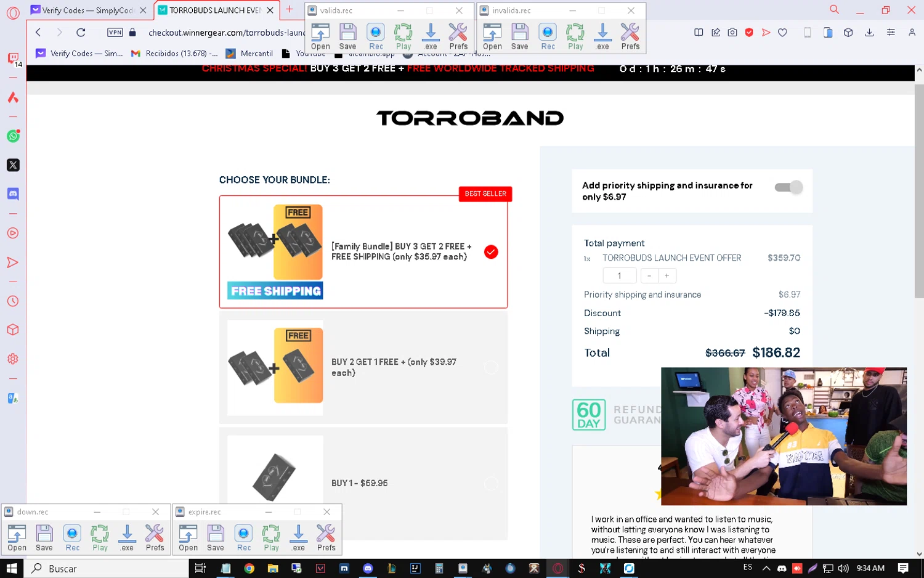Click the Buscar taskbar search box
Viewport: 924px width, 578px height.
(106, 568)
